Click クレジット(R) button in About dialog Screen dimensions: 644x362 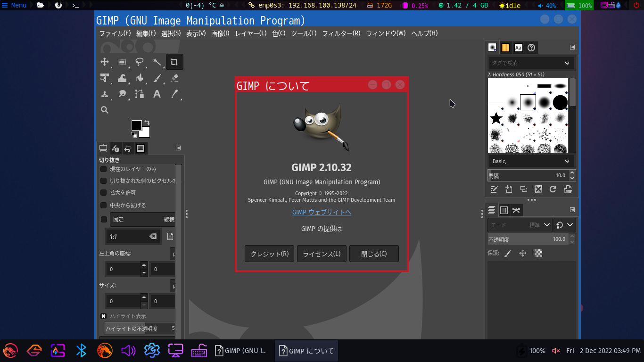(x=270, y=254)
